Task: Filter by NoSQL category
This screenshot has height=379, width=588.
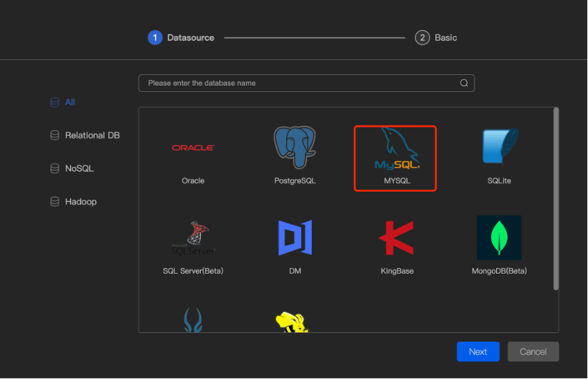Action: (79, 168)
